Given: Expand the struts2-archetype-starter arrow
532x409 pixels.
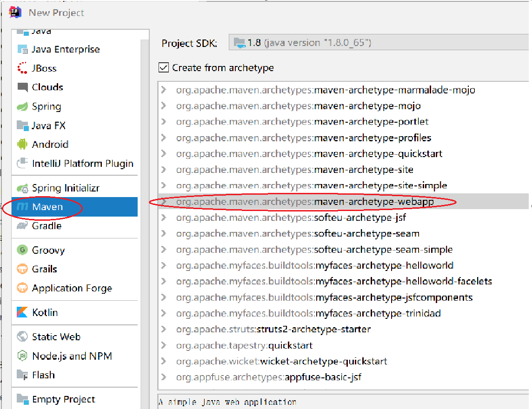Looking at the screenshot, I should (164, 329).
